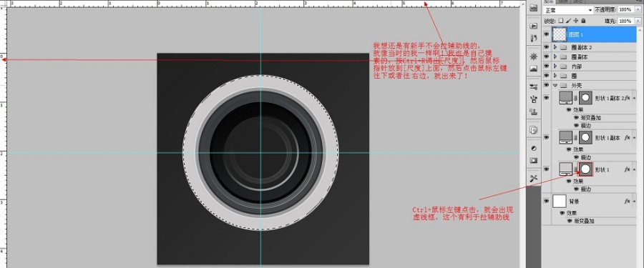The image size is (644, 268).
Task: Click the fx icon on 形状 1 layer
Action: [627, 169]
